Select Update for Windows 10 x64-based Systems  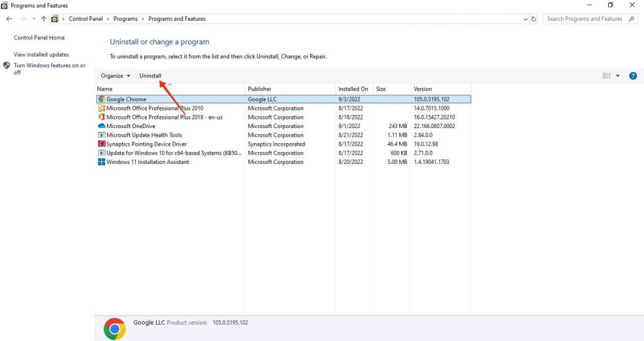(x=174, y=153)
